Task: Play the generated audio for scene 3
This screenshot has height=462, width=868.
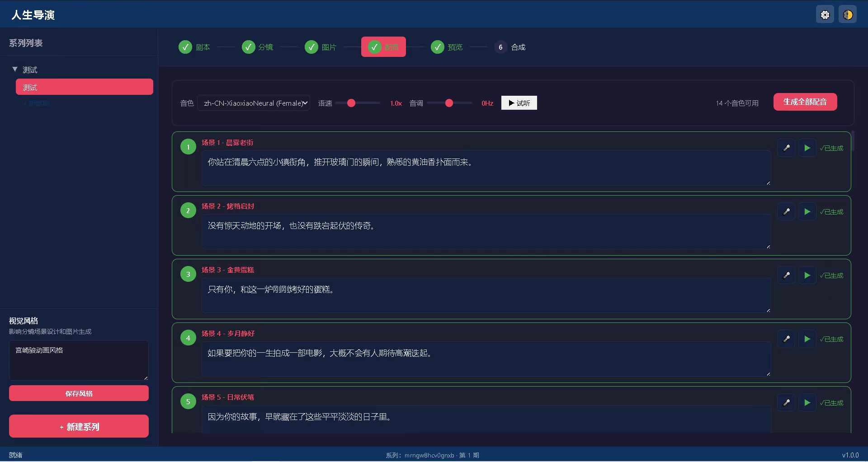Action: coord(807,275)
